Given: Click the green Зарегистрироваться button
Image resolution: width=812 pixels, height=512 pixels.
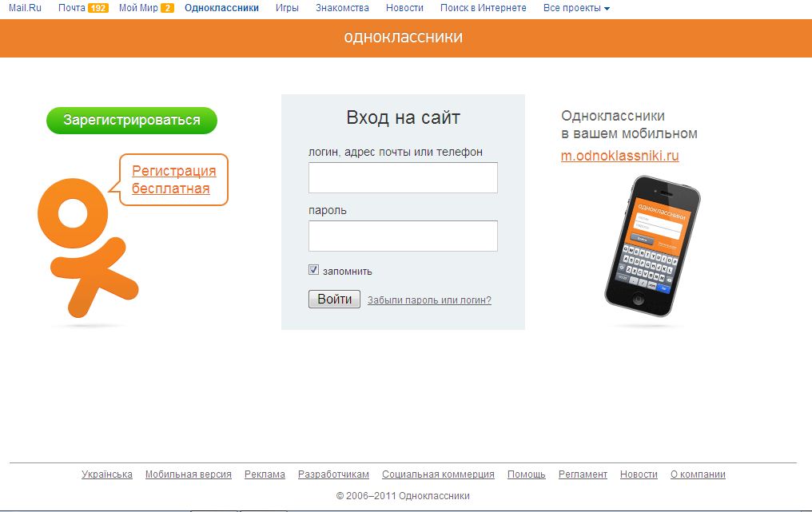Looking at the screenshot, I should tap(132, 120).
